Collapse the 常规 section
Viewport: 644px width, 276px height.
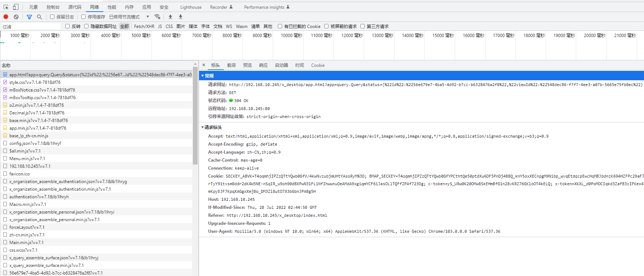tap(203, 76)
